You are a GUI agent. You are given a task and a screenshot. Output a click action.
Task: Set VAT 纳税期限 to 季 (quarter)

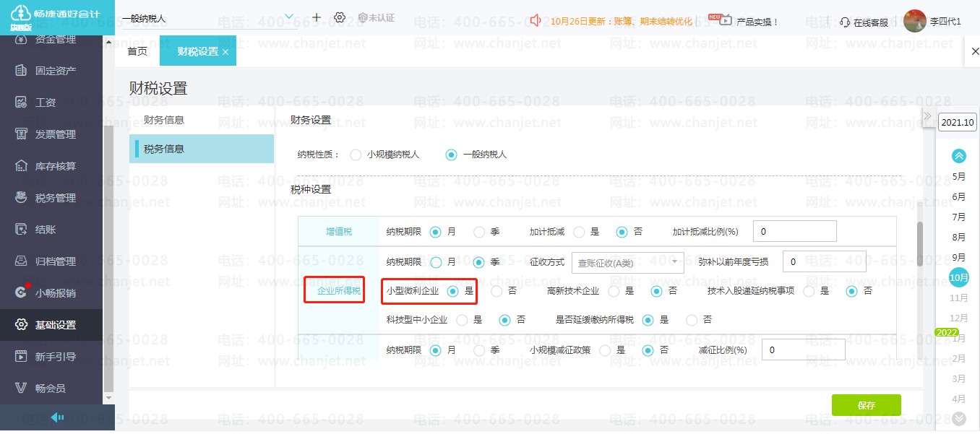479,232
